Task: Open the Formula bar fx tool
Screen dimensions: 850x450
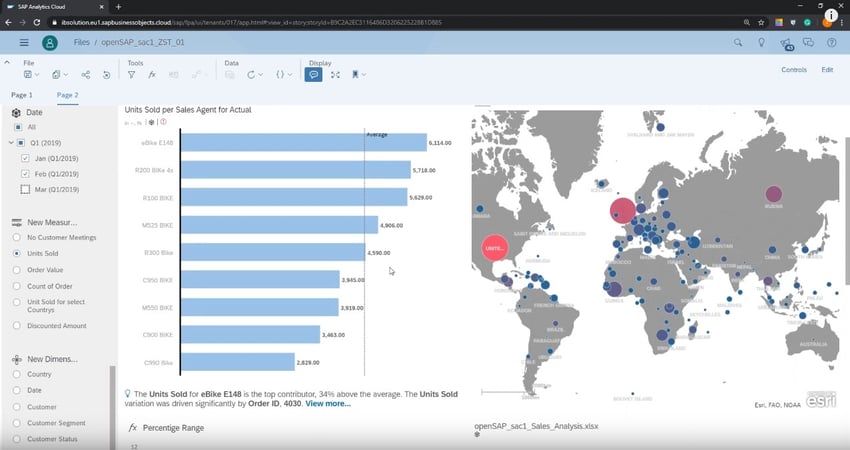Action: pos(152,75)
